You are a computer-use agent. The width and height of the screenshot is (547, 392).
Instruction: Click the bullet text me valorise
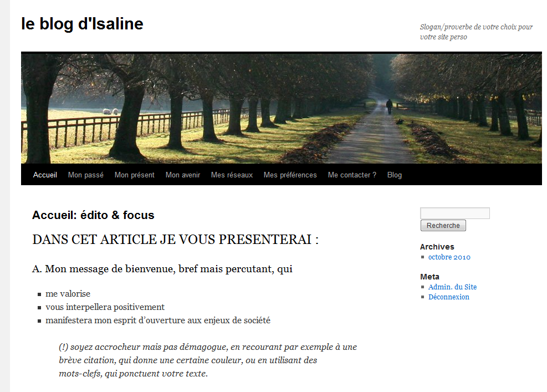click(68, 293)
